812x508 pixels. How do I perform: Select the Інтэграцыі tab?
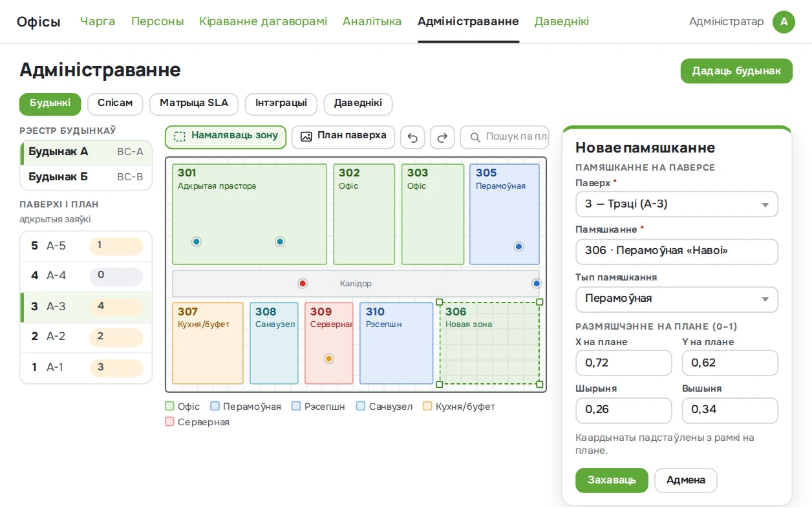(281, 104)
